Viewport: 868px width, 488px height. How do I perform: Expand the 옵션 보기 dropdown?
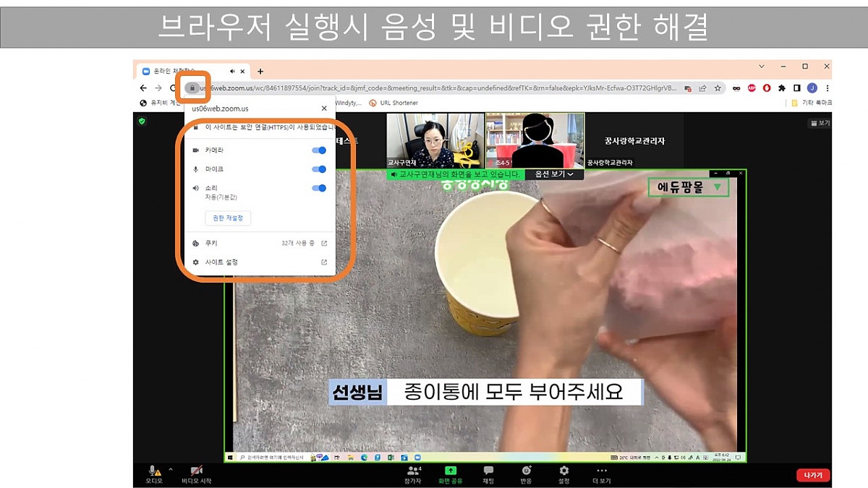[554, 174]
